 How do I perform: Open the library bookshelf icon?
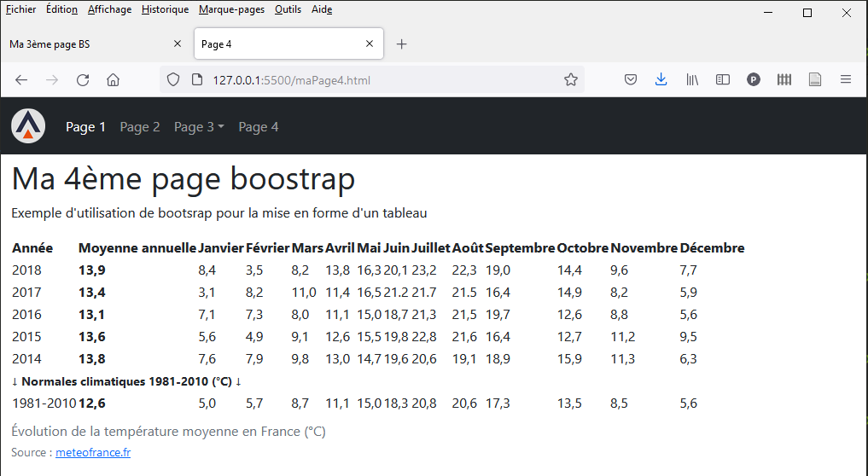(692, 80)
